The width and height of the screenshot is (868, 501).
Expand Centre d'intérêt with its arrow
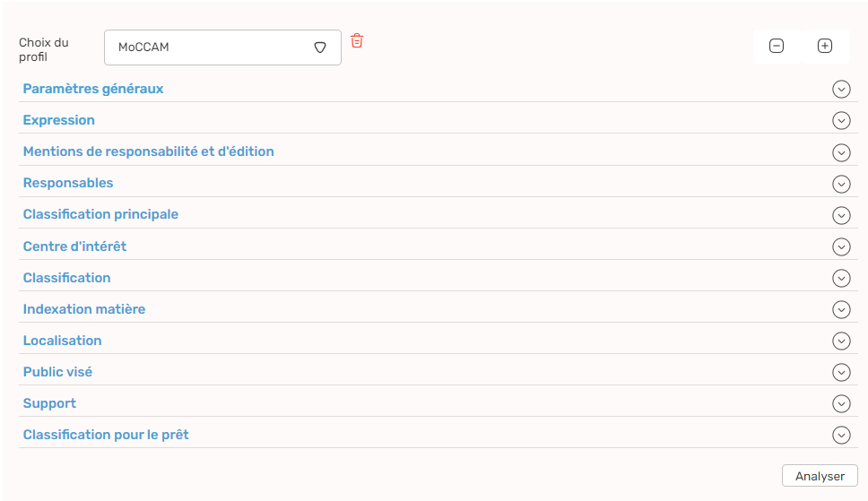(841, 246)
